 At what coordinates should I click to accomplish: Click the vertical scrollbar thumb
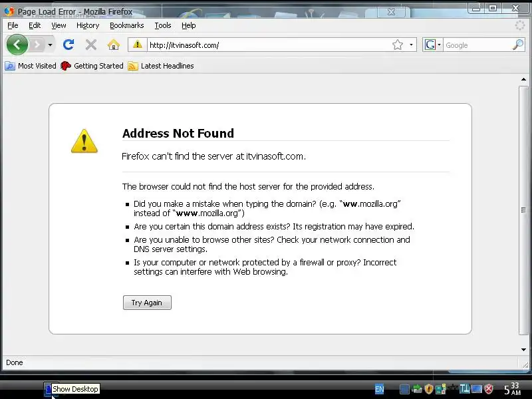(x=523, y=210)
